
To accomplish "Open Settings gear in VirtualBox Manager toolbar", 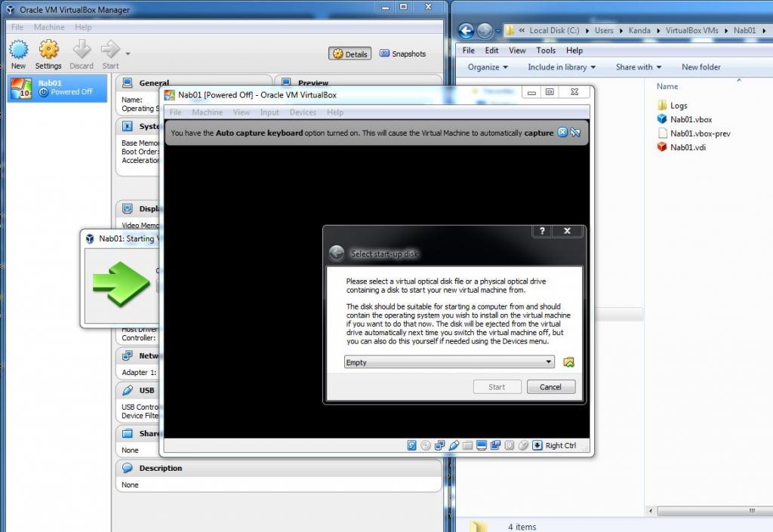I will click(49, 49).
